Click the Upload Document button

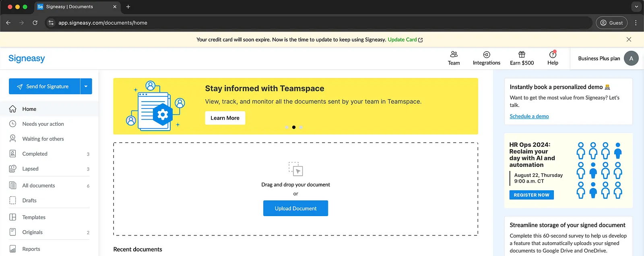[x=295, y=208]
